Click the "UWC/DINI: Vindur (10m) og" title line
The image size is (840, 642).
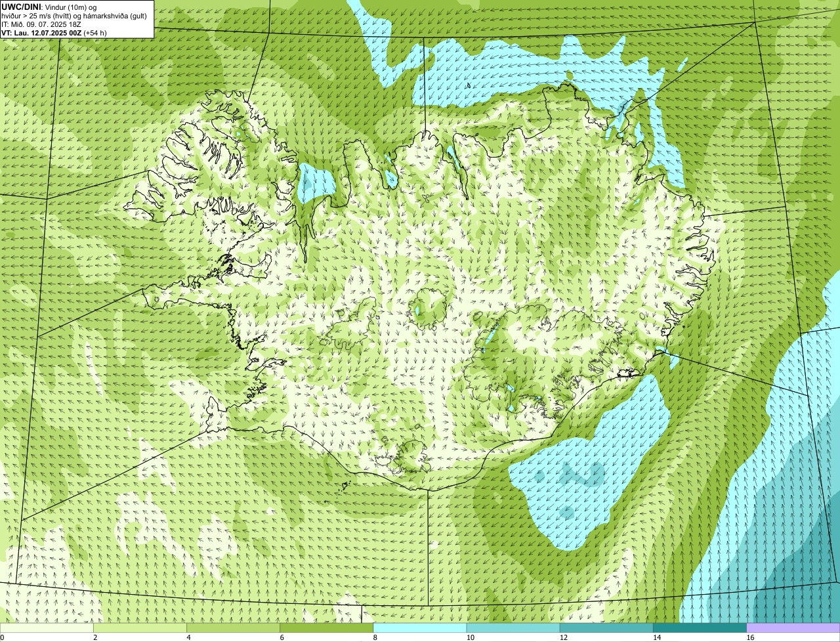49,7
